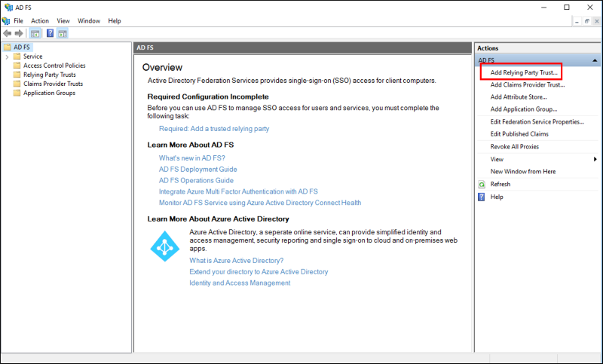Open the Window menu

(x=89, y=21)
